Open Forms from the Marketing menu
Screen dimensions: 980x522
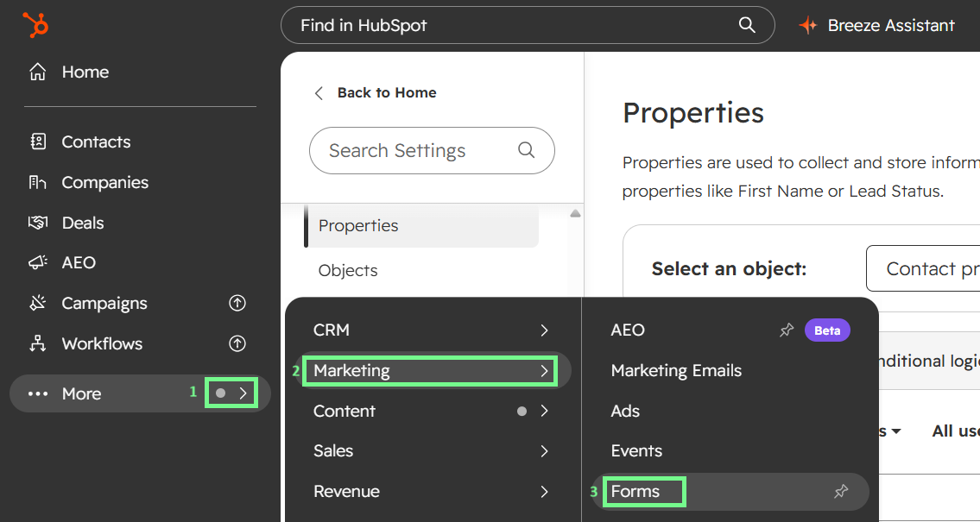(635, 492)
